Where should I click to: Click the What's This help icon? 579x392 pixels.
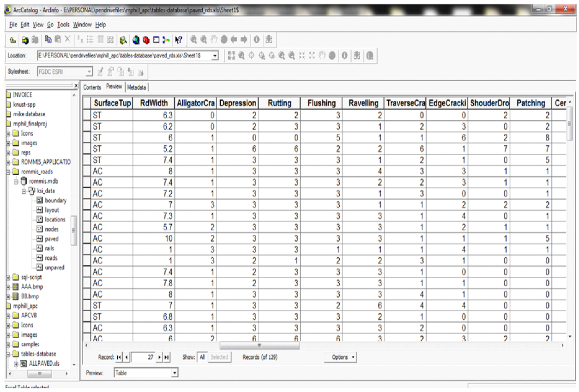click(x=178, y=40)
